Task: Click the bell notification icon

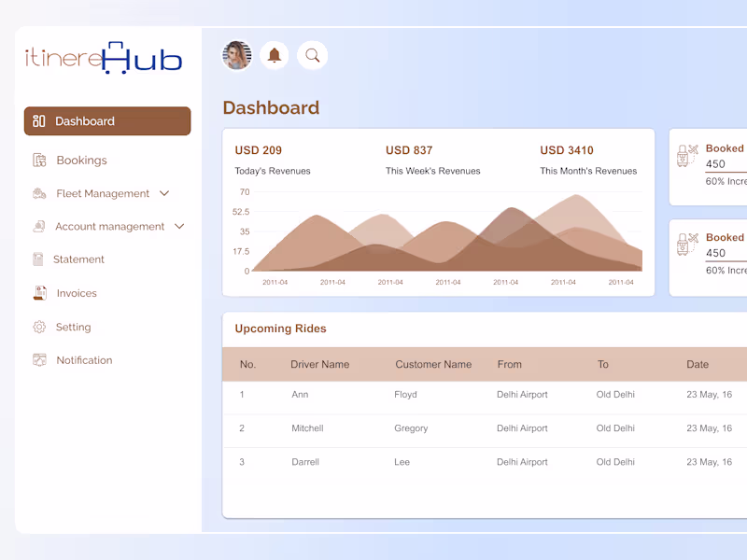Action: tap(275, 55)
